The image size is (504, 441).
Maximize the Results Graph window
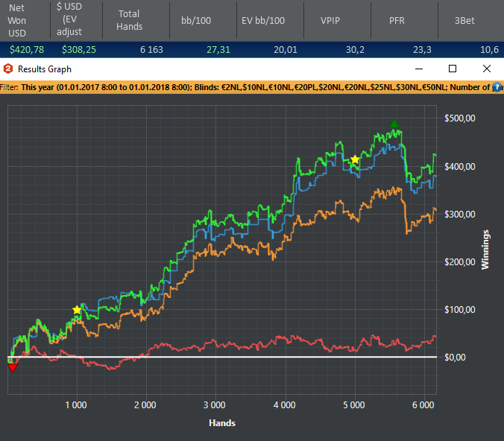point(453,69)
